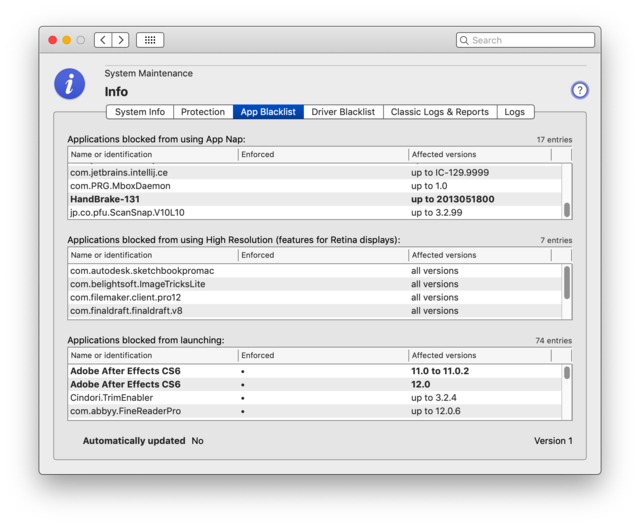This screenshot has width=640, height=526.
Task: Sort App Nap list by Name or identification
Action: (x=153, y=154)
